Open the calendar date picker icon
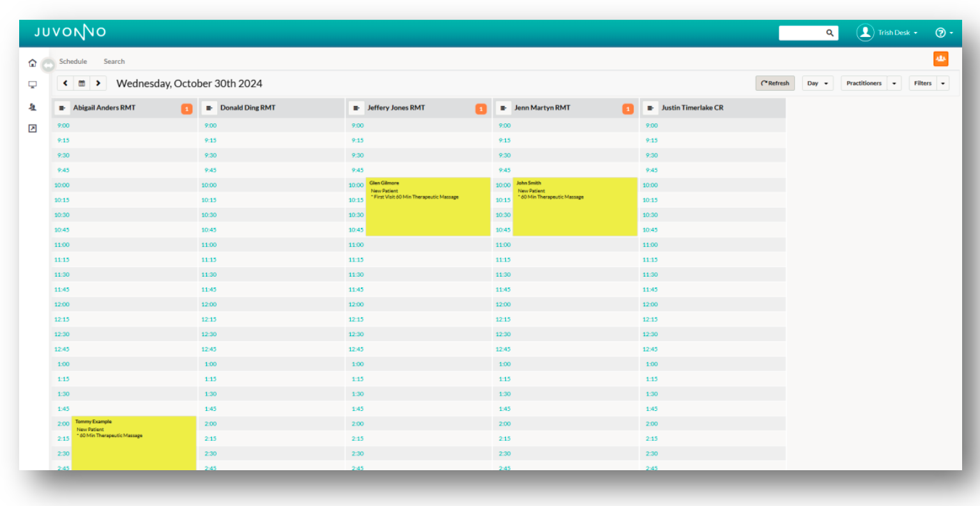This screenshot has height=506, width=980. pos(82,83)
